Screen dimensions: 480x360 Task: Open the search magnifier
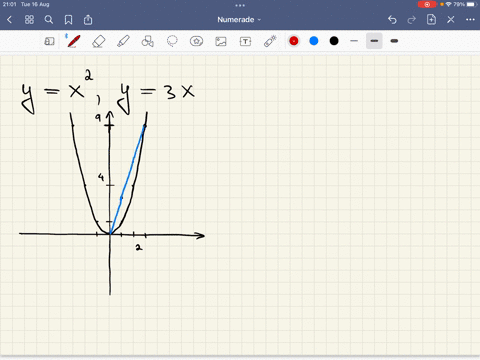[49, 20]
